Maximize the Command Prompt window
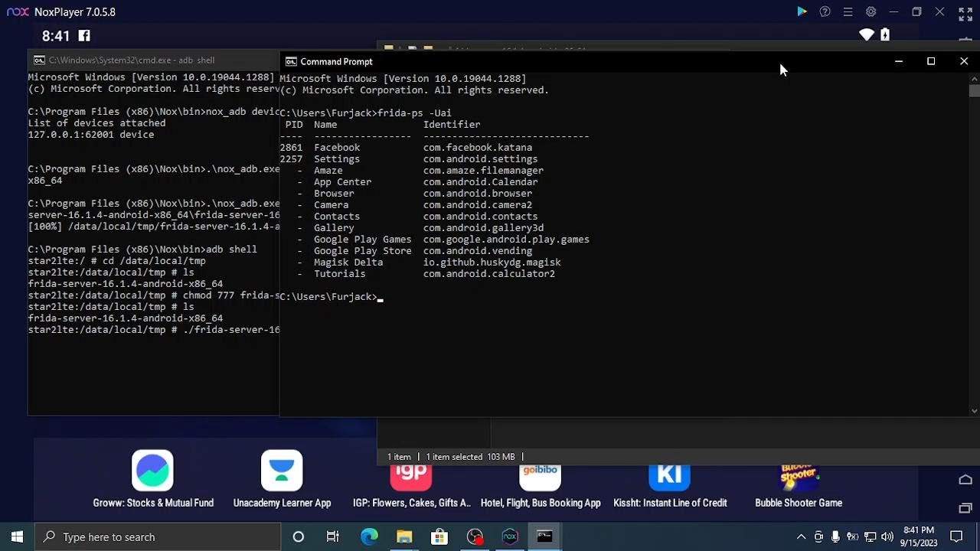 (931, 61)
